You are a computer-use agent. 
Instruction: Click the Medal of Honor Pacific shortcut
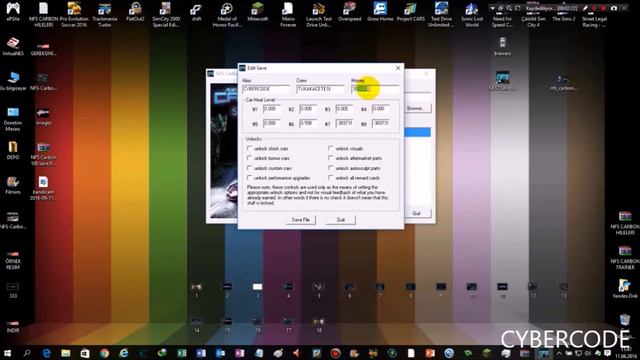[x=227, y=14]
